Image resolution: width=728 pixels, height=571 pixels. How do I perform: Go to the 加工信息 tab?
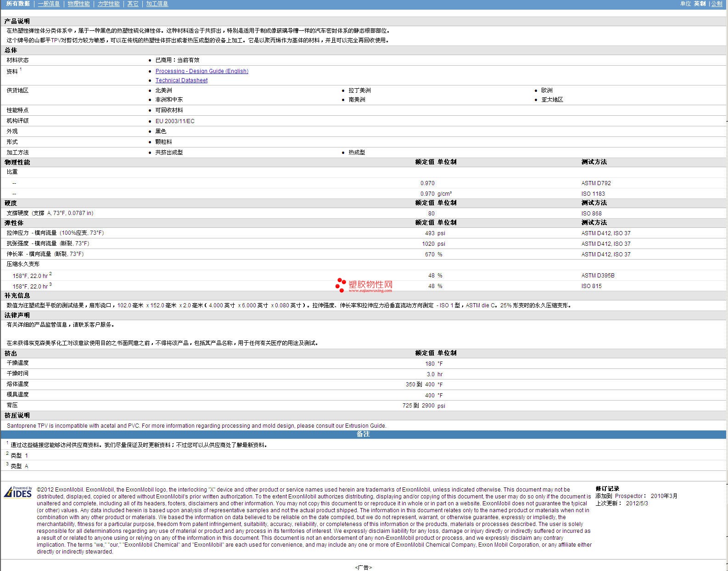pyautogui.click(x=157, y=4)
